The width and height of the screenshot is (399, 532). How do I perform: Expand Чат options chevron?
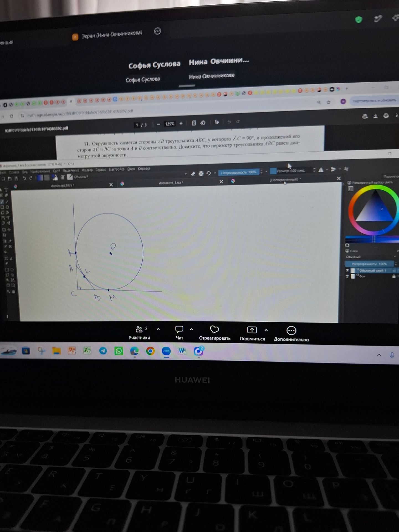pos(191,329)
